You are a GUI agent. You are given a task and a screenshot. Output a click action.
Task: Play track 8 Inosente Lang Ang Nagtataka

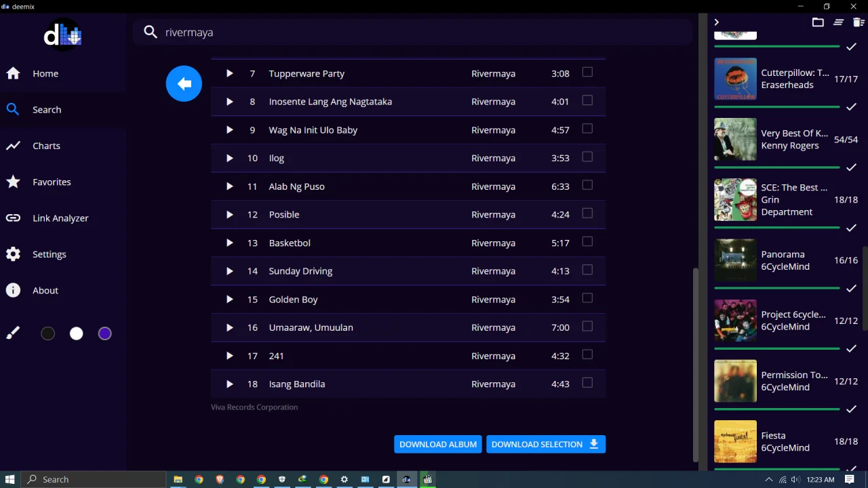[229, 102]
